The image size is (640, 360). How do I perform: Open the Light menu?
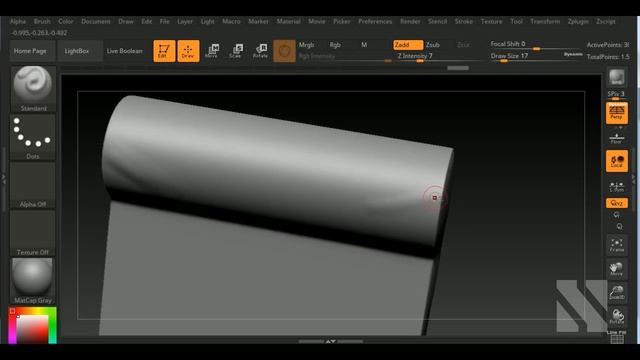207,21
